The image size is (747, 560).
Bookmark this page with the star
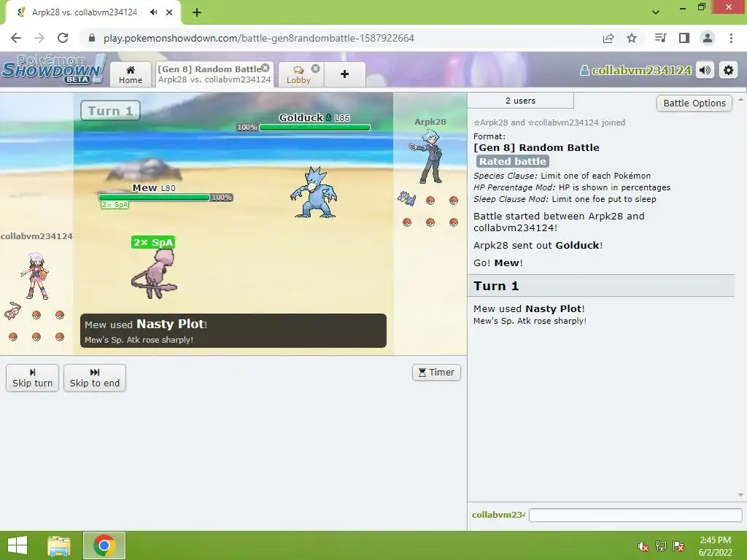tap(632, 38)
